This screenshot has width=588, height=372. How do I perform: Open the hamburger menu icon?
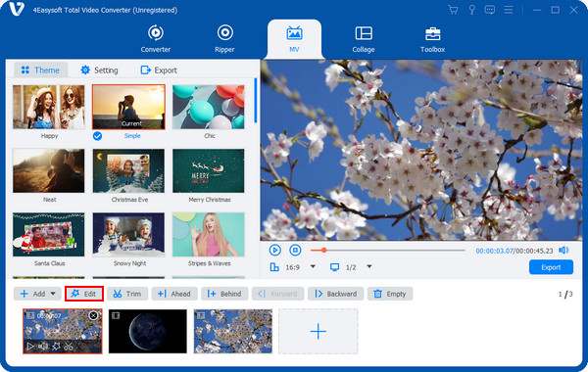tap(508, 10)
